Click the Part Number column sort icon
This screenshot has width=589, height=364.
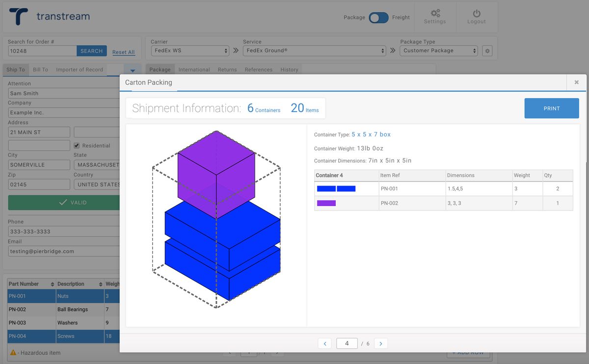click(x=52, y=284)
